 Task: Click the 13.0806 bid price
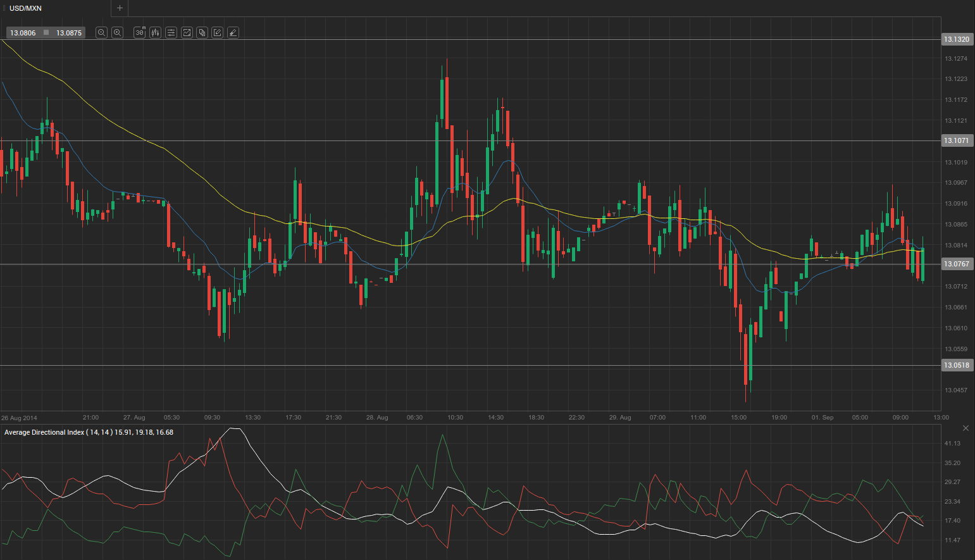pos(23,33)
